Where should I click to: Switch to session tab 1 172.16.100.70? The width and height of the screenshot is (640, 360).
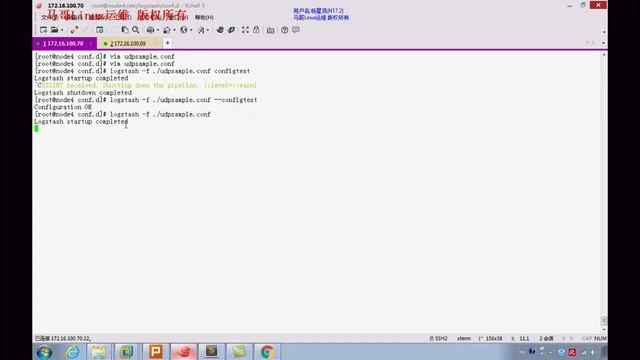64,43
